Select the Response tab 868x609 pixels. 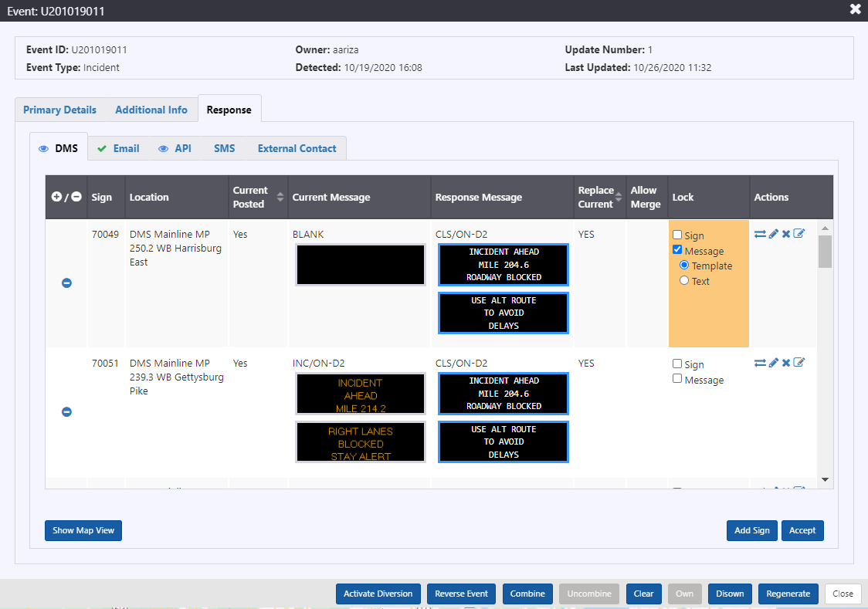[229, 110]
